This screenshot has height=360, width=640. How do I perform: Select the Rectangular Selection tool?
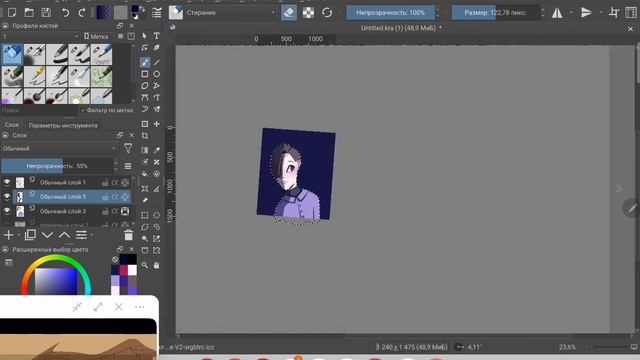(145, 215)
